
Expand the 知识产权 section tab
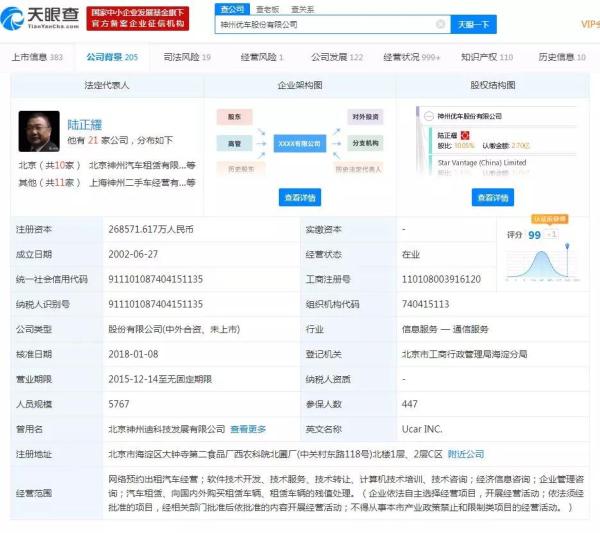[x=486, y=58]
